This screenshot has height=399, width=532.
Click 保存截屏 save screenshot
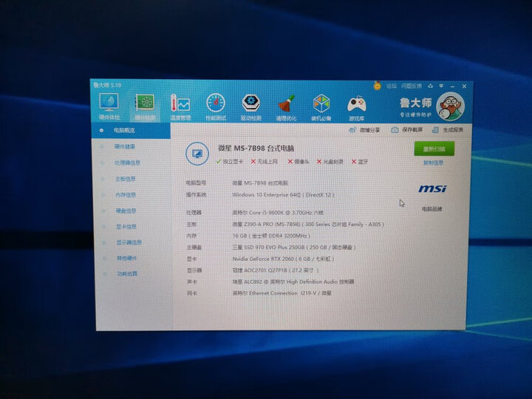coord(407,129)
